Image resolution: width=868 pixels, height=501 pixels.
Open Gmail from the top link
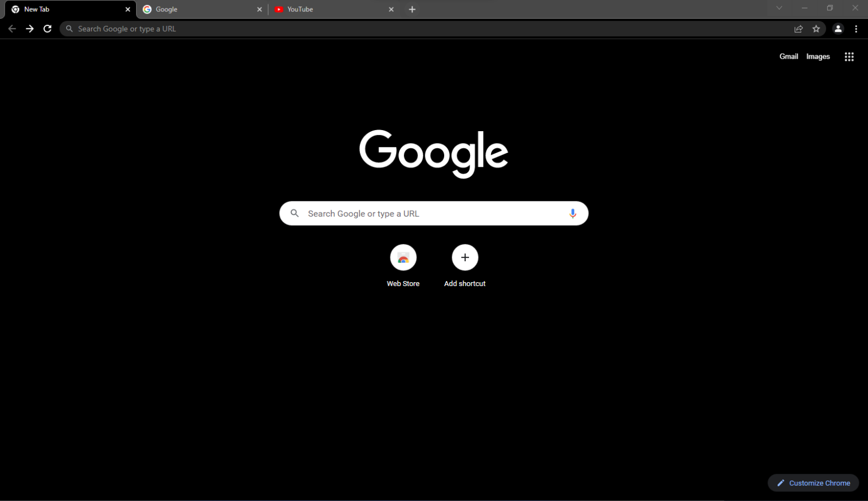[x=789, y=56]
